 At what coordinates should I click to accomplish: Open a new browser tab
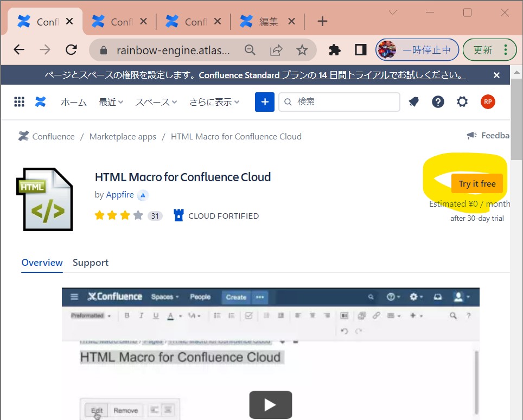coord(322,21)
